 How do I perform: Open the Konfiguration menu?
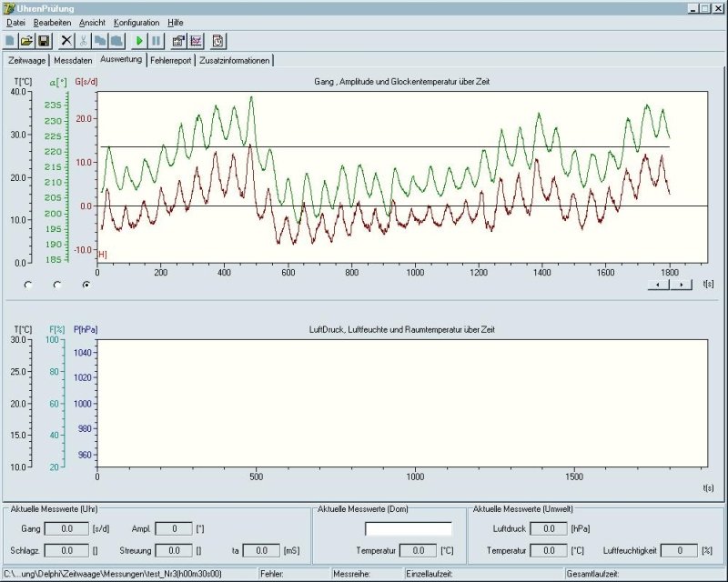tap(136, 22)
